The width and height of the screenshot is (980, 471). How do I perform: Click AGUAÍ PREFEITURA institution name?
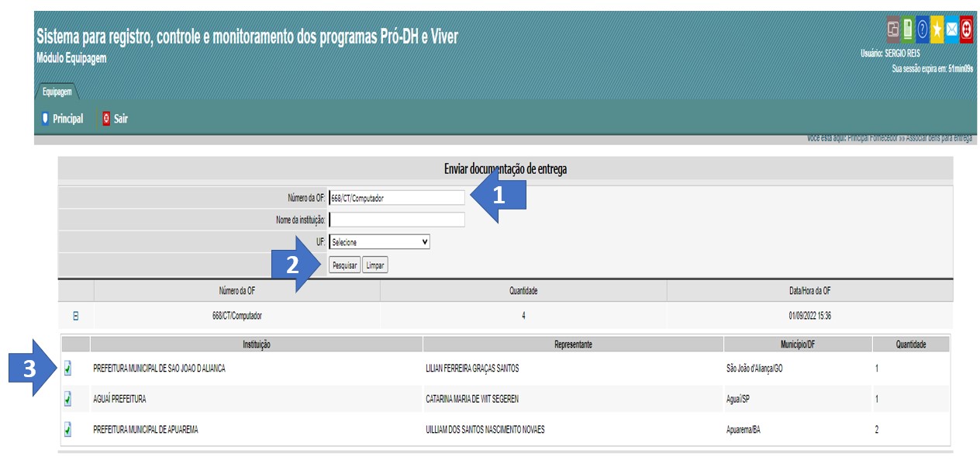coord(119,399)
